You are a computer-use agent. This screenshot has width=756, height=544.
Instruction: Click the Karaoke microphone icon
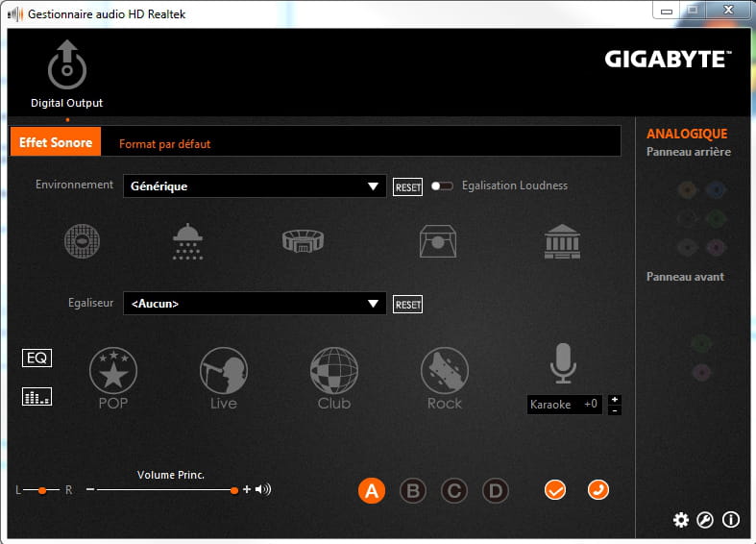coord(563,363)
